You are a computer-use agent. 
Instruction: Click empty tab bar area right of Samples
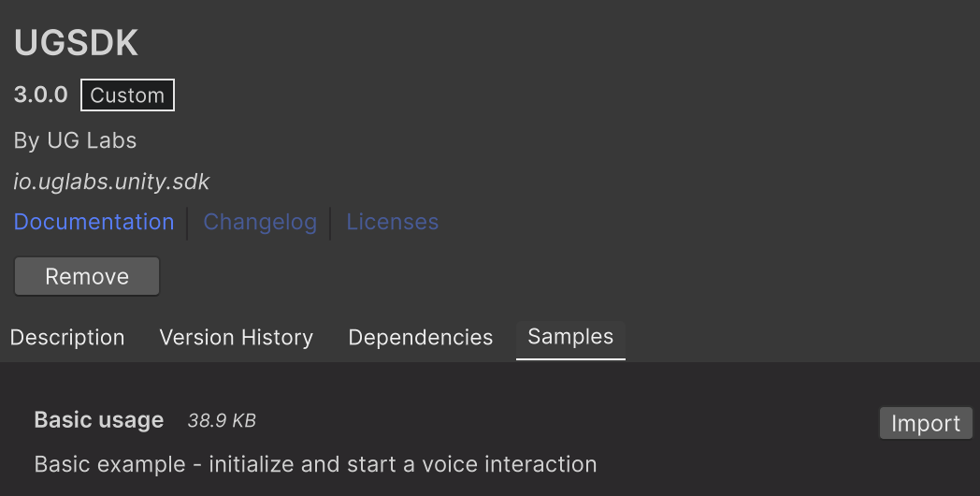coord(795,338)
